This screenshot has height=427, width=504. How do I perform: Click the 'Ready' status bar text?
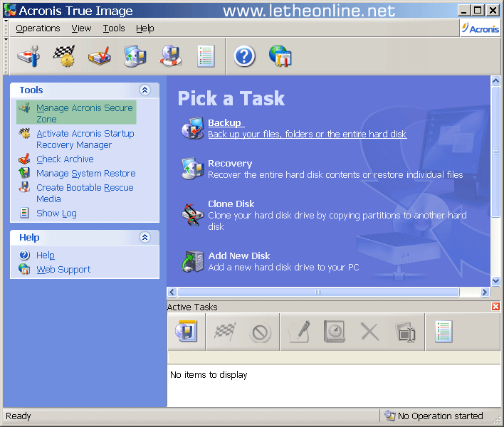[19, 416]
